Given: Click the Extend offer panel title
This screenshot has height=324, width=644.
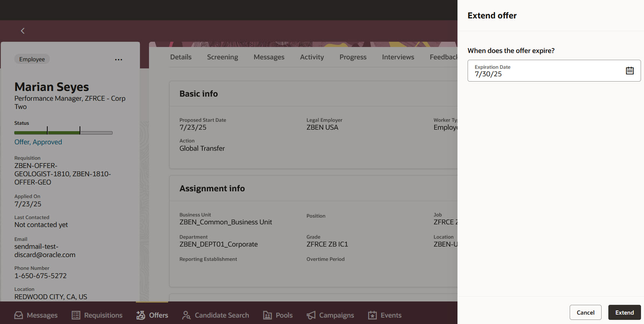Looking at the screenshot, I should coord(492,16).
